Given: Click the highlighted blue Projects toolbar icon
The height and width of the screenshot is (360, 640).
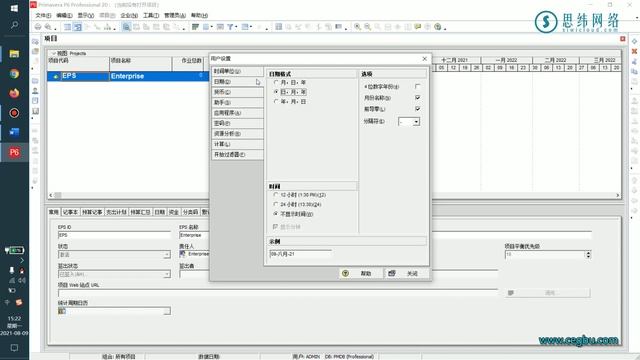Looking at the screenshot, I should (127, 27).
